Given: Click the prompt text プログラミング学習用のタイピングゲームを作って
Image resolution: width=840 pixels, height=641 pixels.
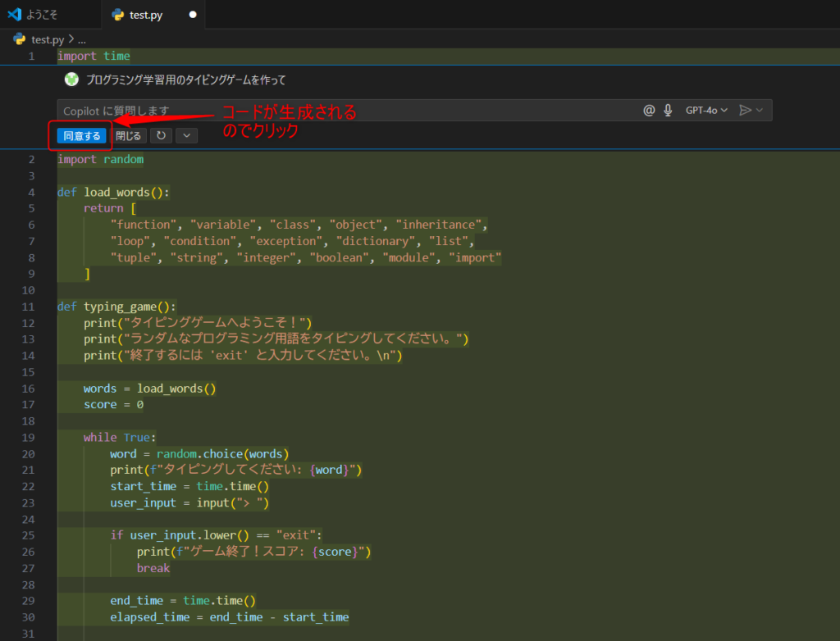Looking at the screenshot, I should point(186,80).
